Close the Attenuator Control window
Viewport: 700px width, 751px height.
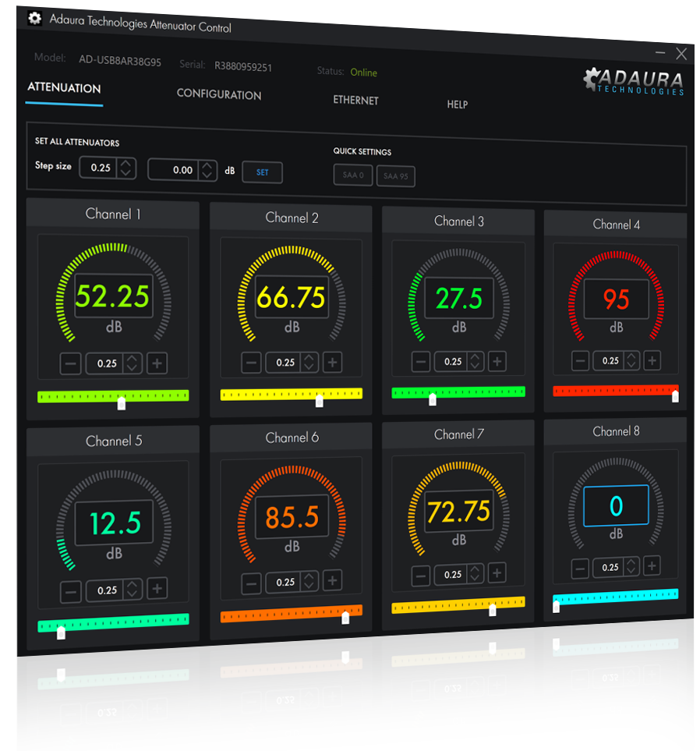pos(681,54)
